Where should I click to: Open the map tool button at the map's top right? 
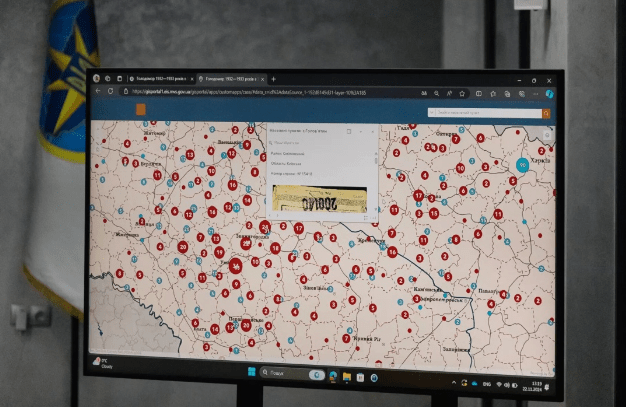(x=547, y=135)
